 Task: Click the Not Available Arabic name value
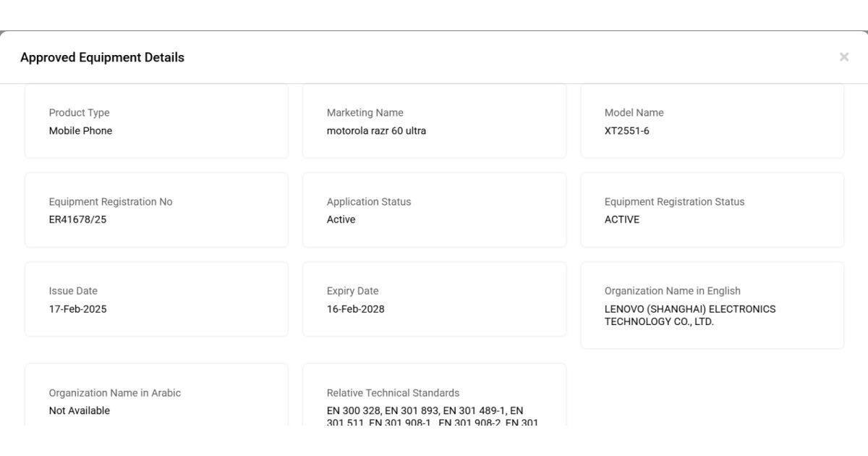pos(80,410)
